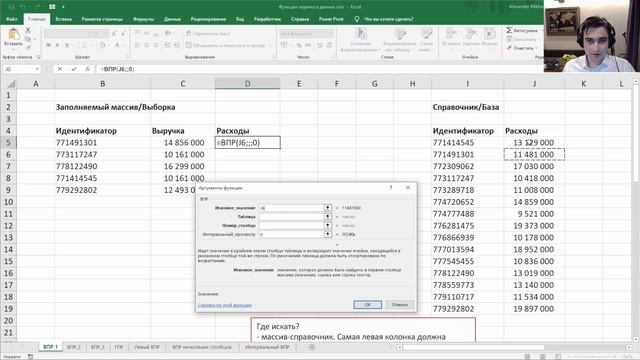The image size is (640, 360).
Task: Open the font name dropdown
Action: click(x=88, y=33)
